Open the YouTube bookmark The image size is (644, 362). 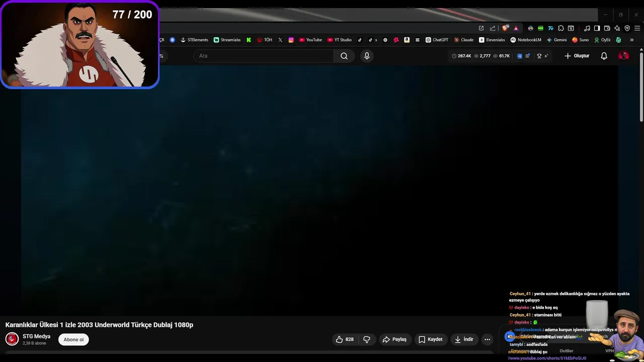[x=310, y=40]
